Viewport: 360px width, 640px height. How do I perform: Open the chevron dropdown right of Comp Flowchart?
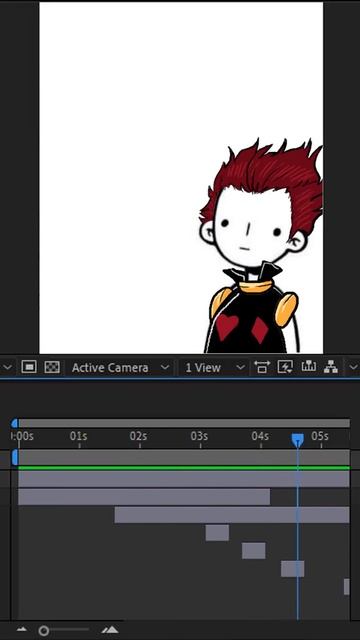tap(353, 367)
